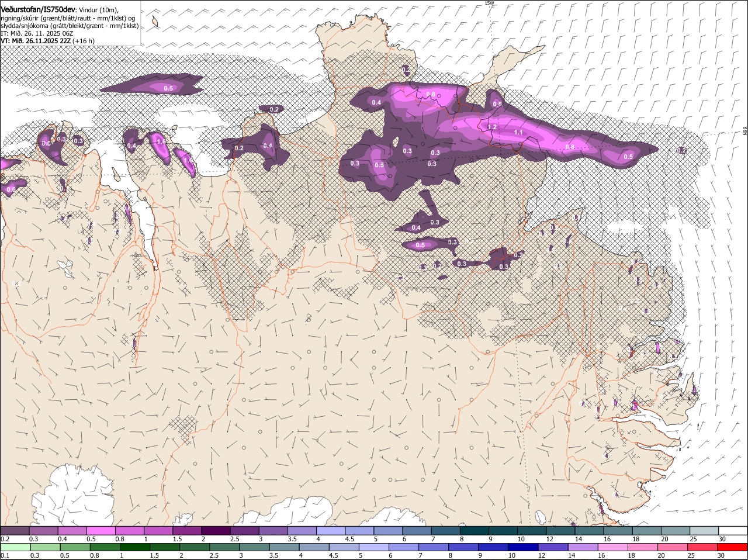Pick upper-row dark purple swatch 2 to 2.5
This screenshot has height=560, width=748.
[216, 530]
